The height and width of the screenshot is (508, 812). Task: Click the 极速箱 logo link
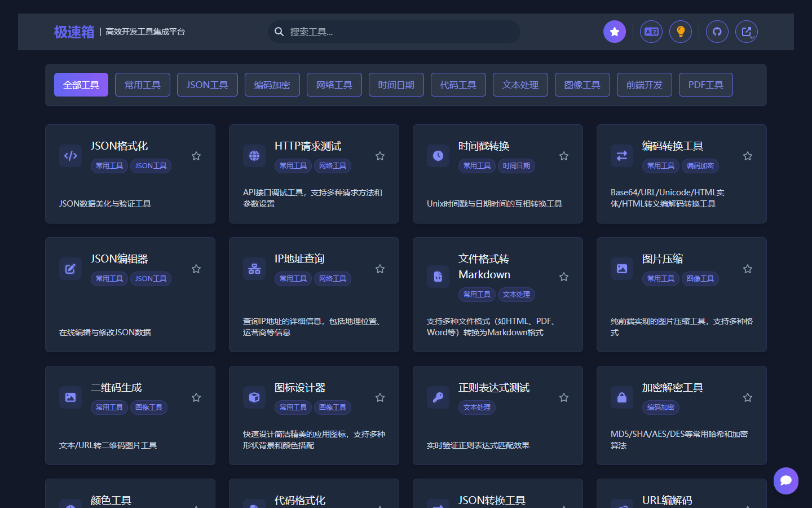pos(74,32)
